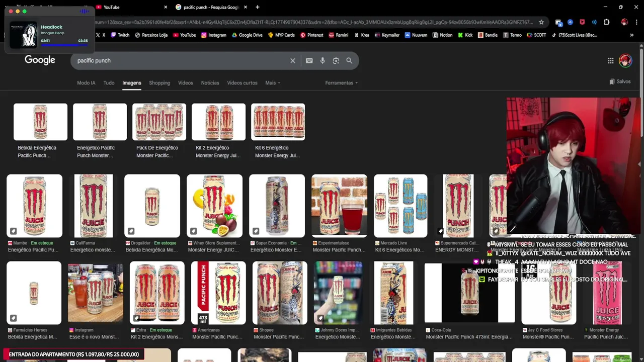
Task: Switch to the Vídeos tab
Action: (x=185, y=83)
